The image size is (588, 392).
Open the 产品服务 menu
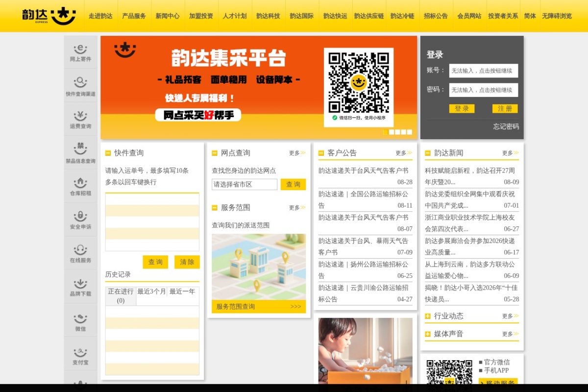tap(134, 16)
